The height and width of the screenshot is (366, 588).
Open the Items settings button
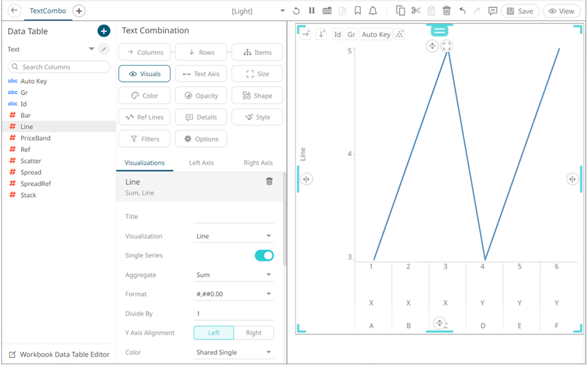(x=257, y=52)
